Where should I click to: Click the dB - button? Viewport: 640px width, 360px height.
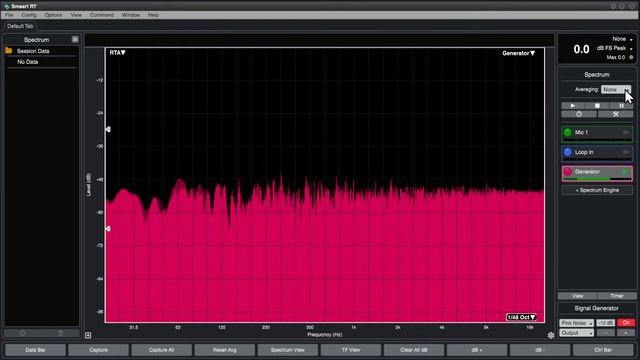(x=540, y=350)
